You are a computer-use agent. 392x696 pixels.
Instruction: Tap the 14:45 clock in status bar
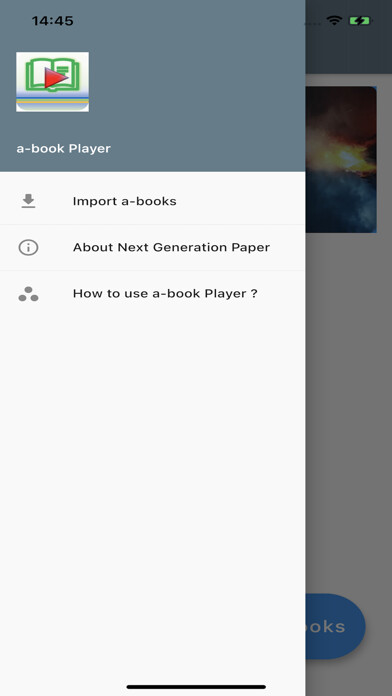(x=52, y=21)
